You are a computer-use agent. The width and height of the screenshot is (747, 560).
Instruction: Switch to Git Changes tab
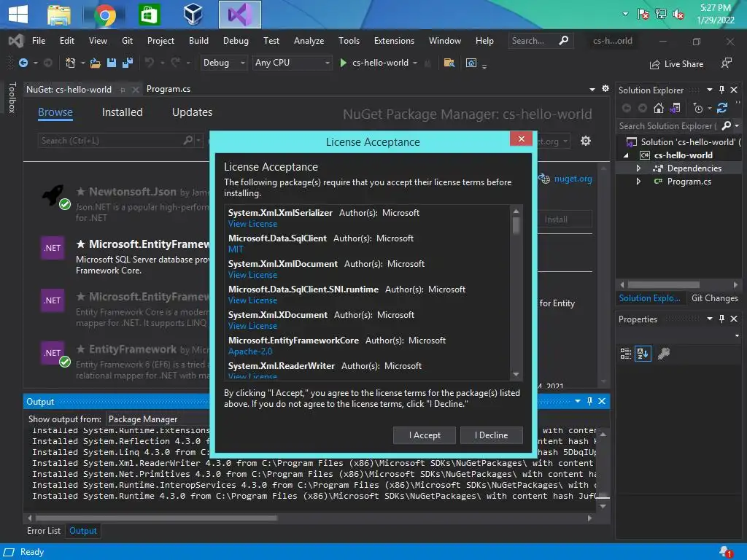pyautogui.click(x=714, y=298)
